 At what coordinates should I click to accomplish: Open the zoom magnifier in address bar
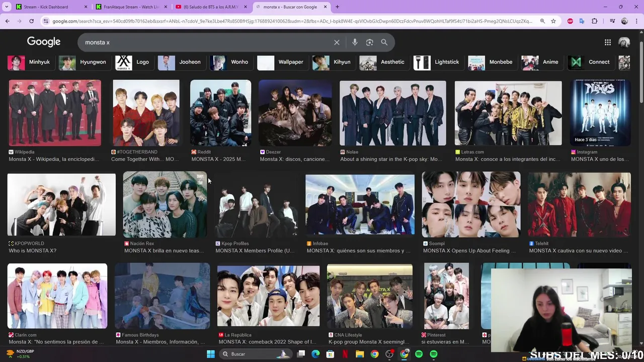(x=542, y=21)
